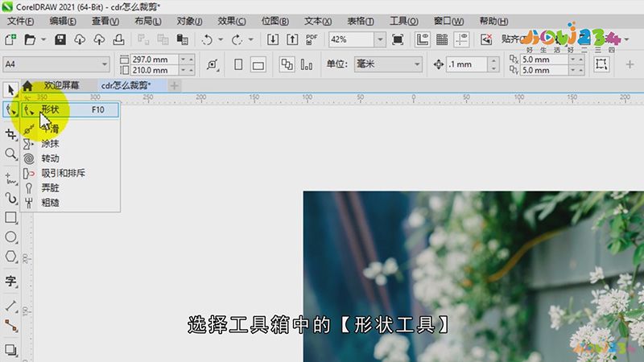Screen dimensions: 644x362
Task: Undo the last action
Action: point(208,39)
